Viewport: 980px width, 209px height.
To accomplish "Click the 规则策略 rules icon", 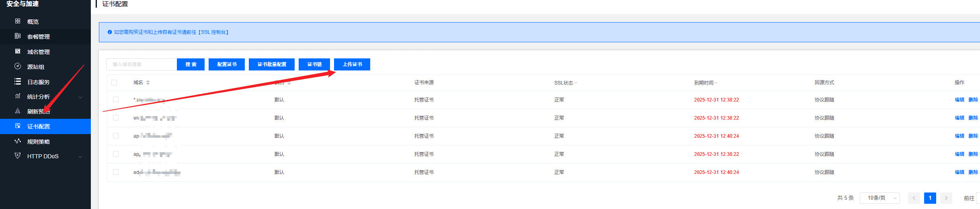I will point(18,141).
